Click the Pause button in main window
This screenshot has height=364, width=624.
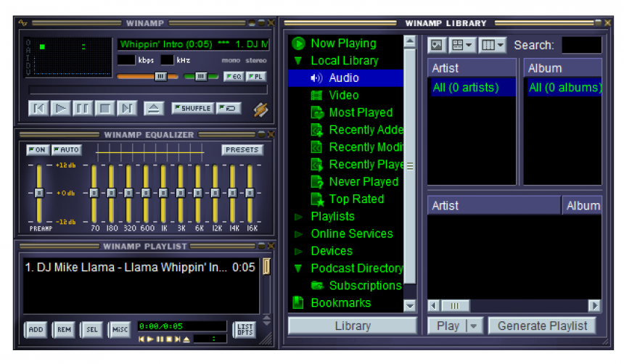click(83, 108)
